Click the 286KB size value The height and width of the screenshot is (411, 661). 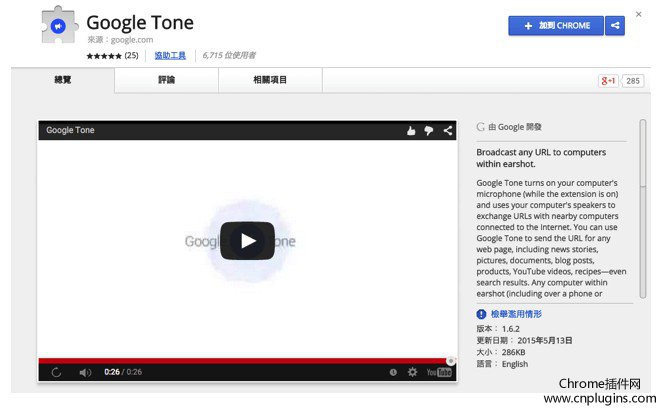pyautogui.click(x=513, y=352)
